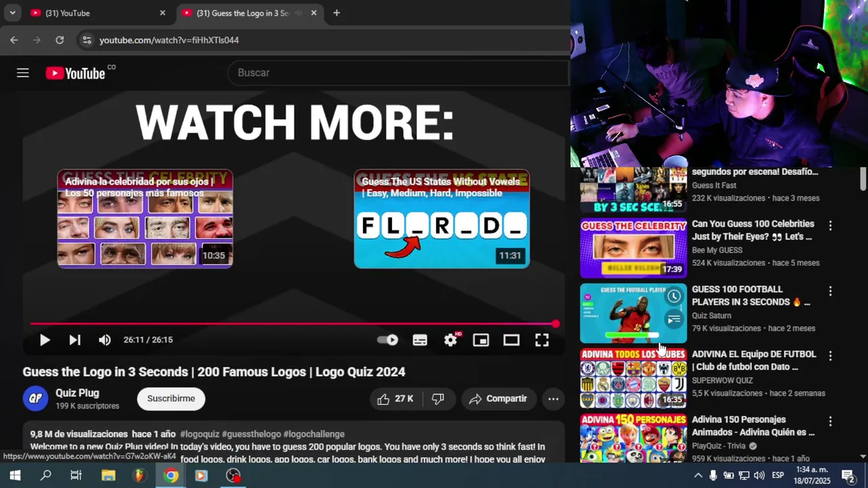868x488 pixels.
Task: Reload the current page
Action: 60,40
